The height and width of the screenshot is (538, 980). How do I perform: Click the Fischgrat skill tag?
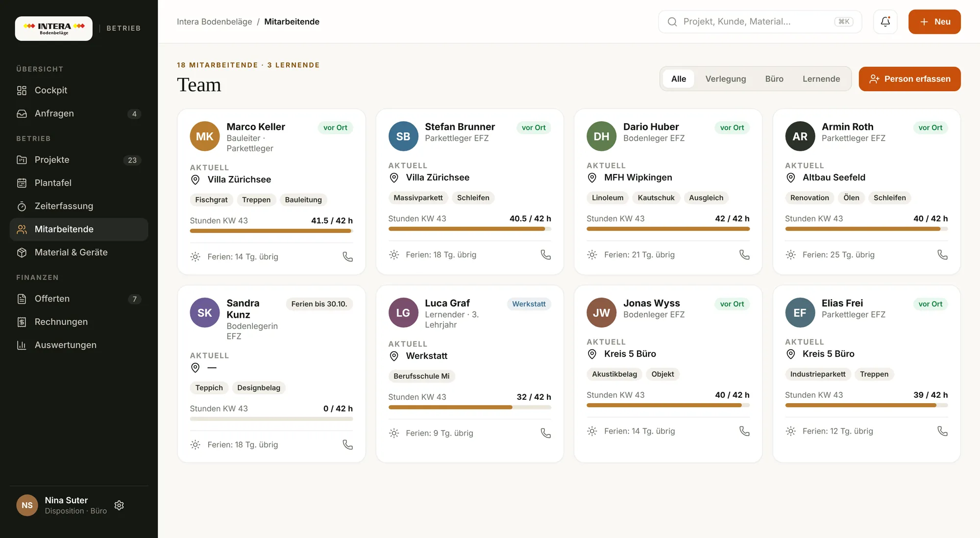point(211,200)
